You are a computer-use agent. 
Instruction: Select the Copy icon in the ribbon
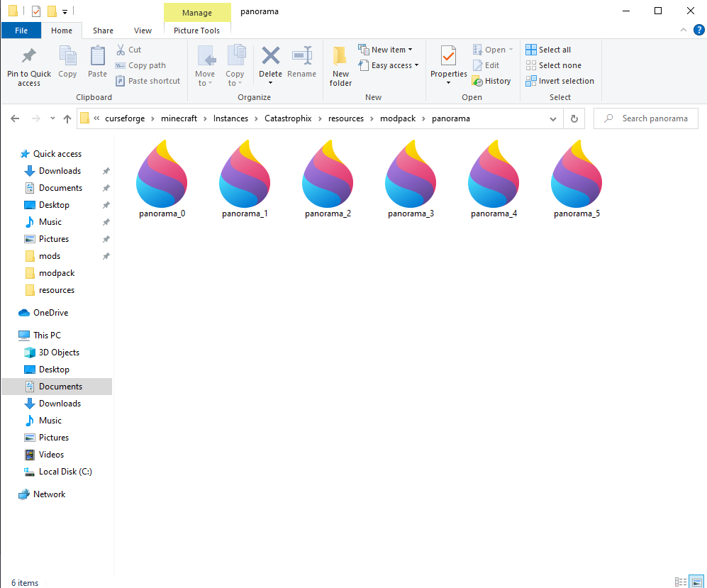pos(67,62)
